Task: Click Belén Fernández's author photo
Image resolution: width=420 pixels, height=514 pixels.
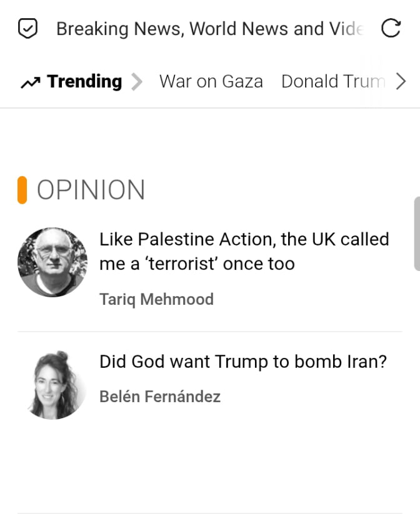Action: (55, 385)
